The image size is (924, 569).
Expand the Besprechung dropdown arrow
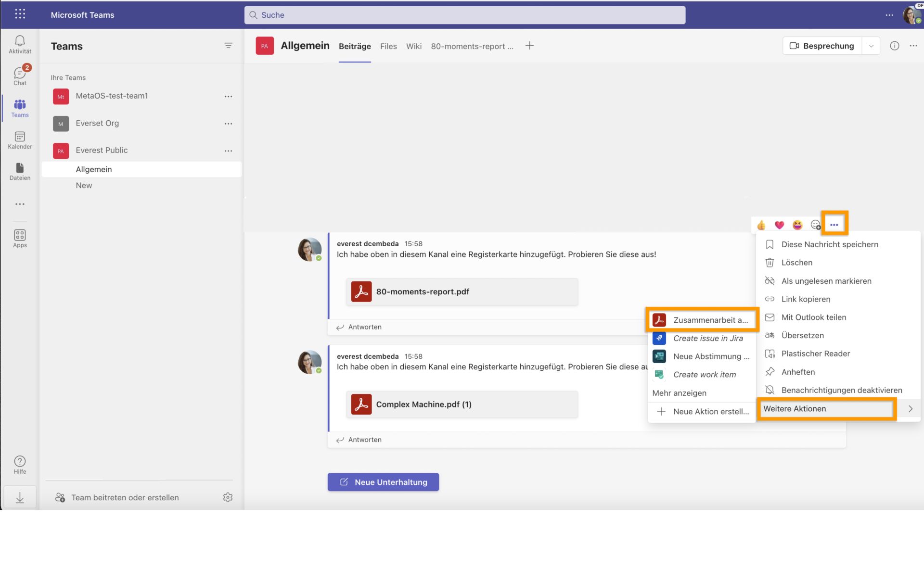click(x=871, y=46)
